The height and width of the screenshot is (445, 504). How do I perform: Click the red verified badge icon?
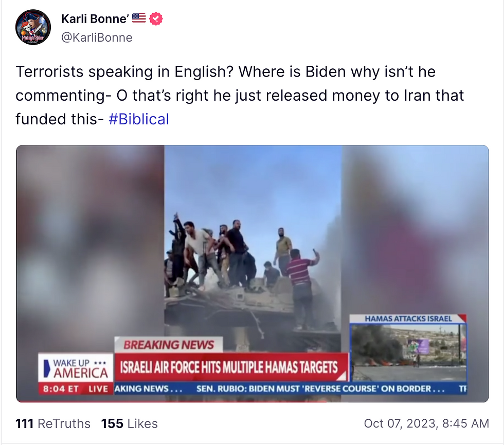(156, 18)
